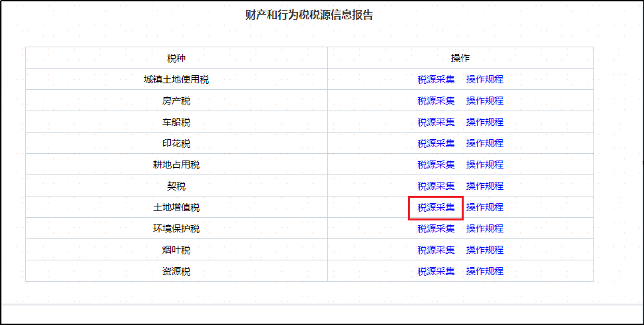Open 税源采集 for 车船税
Image resolution: width=644 pixels, height=325 pixels.
pos(436,122)
